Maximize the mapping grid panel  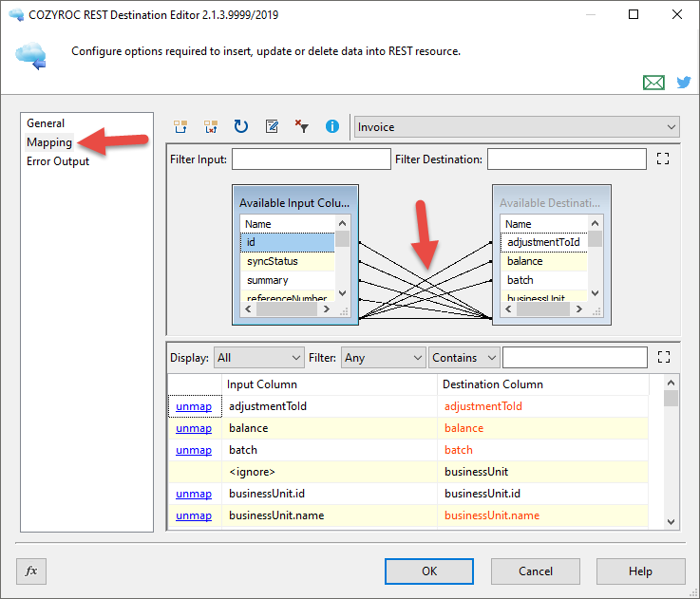(664, 357)
